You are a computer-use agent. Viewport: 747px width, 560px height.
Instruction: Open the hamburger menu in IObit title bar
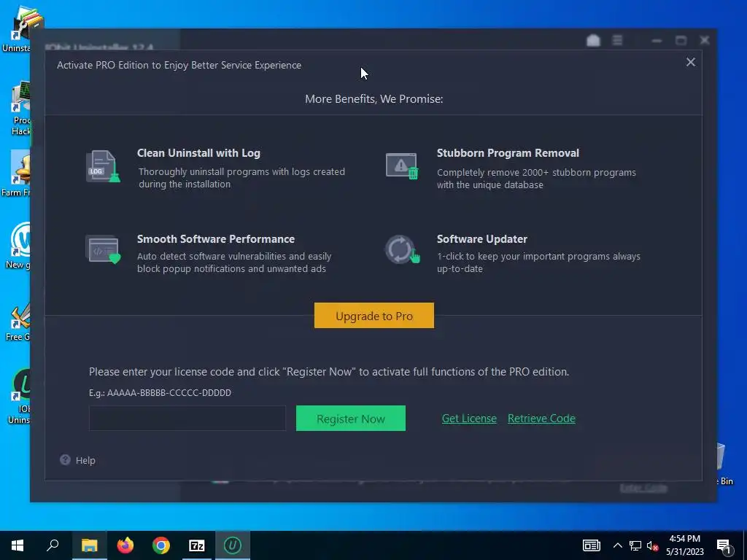[617, 41]
